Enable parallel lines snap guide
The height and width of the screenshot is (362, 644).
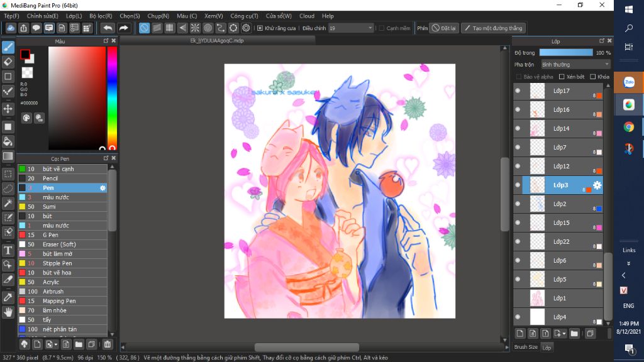[157, 28]
